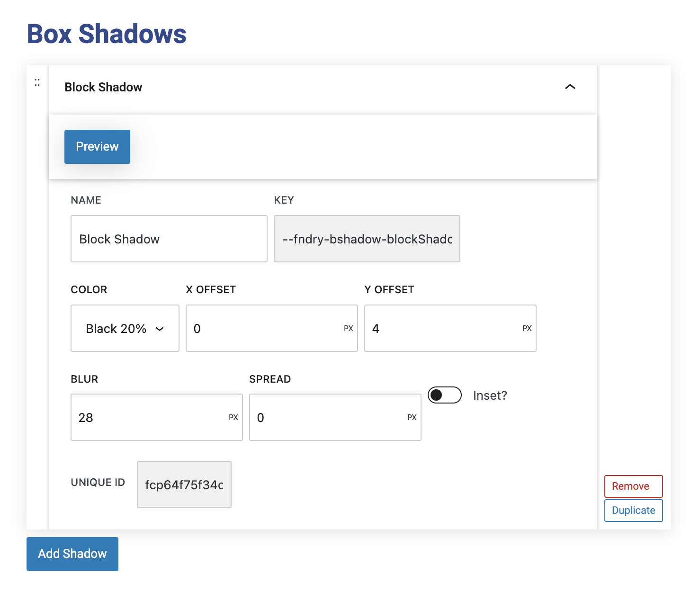Duplicate the Block Shadow entry

click(x=633, y=511)
